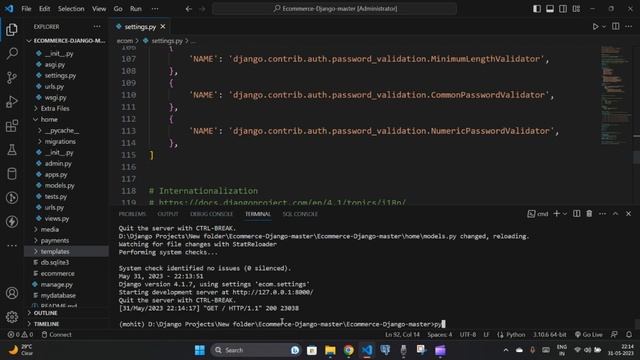640x360 pixels.
Task: Toggle bottom panel visibility
Action: pos(550,9)
